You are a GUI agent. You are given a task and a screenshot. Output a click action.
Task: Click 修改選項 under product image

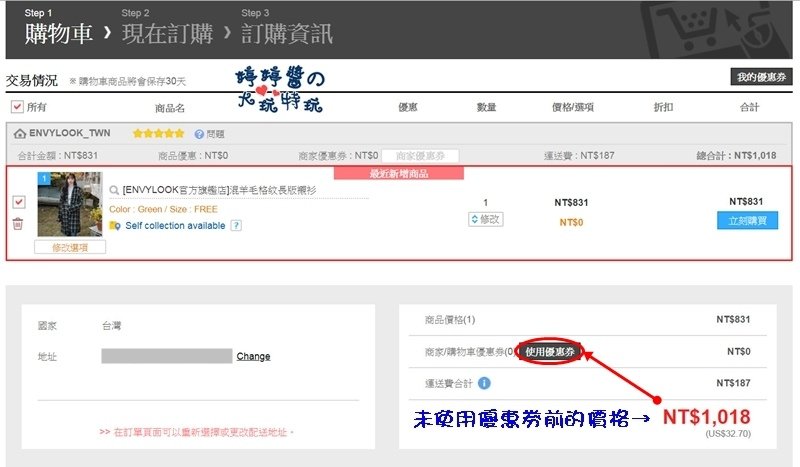70,248
